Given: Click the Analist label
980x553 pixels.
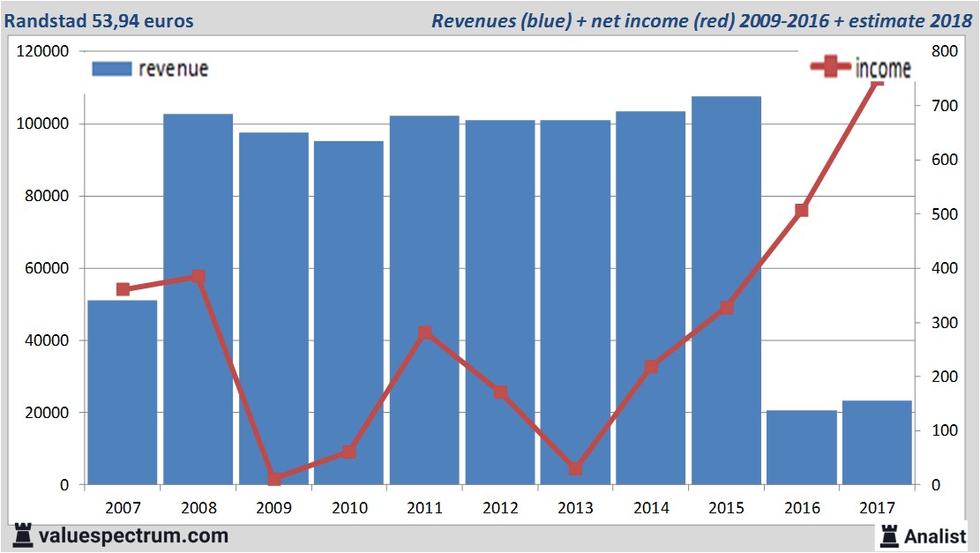Looking at the screenshot, I should [x=935, y=536].
